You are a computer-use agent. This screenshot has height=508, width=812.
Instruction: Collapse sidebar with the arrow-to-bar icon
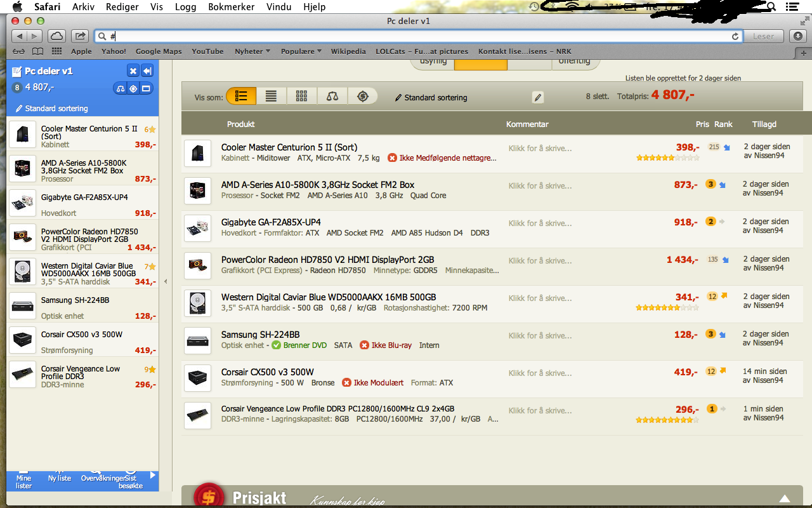tap(147, 70)
